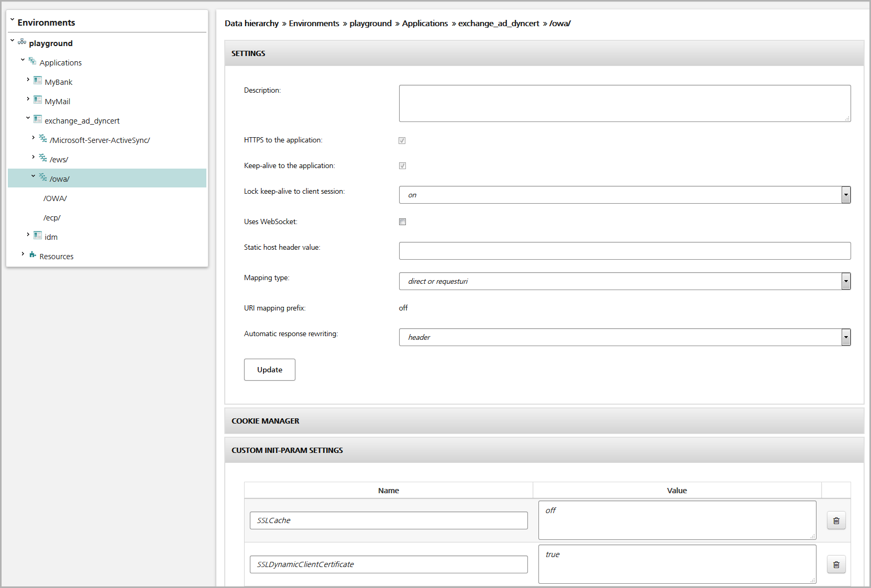Collapse the Environments tree header
The height and width of the screenshot is (588, 871).
point(13,20)
